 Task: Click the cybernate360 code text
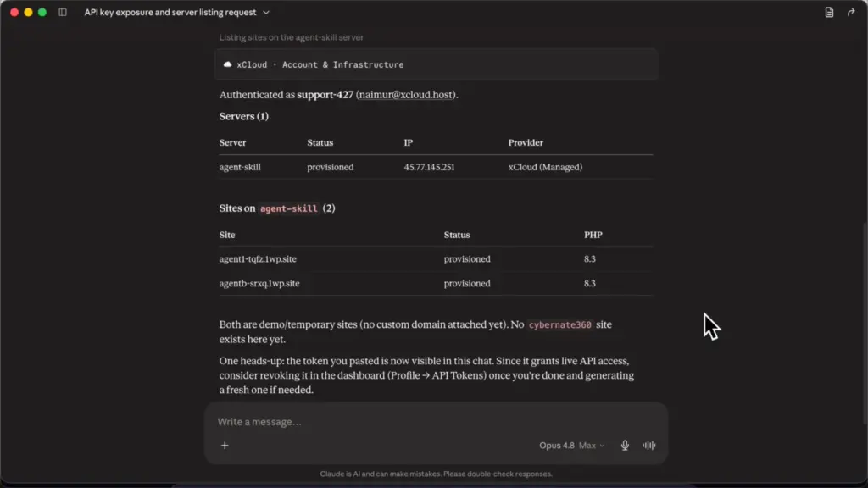pyautogui.click(x=559, y=324)
